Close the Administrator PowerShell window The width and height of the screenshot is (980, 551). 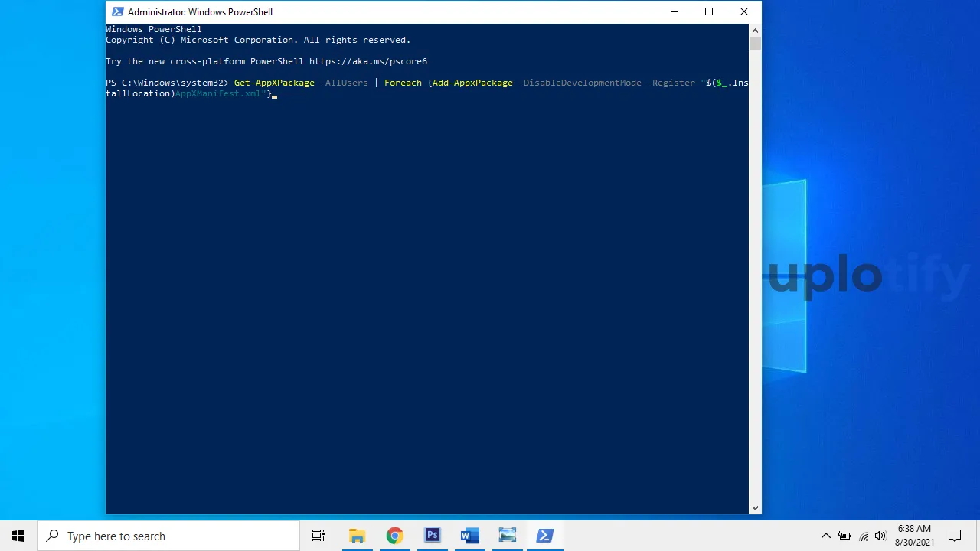(744, 11)
